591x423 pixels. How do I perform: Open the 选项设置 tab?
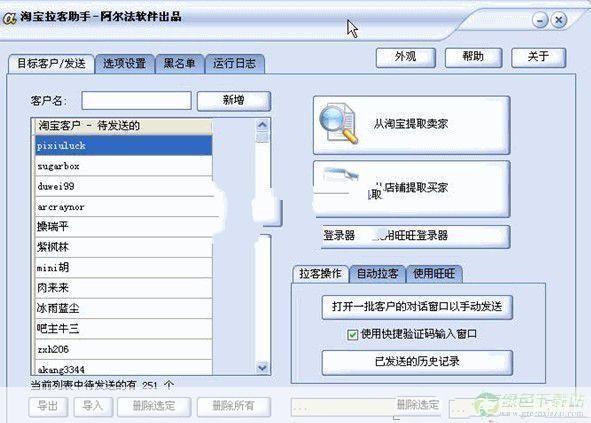click(125, 63)
